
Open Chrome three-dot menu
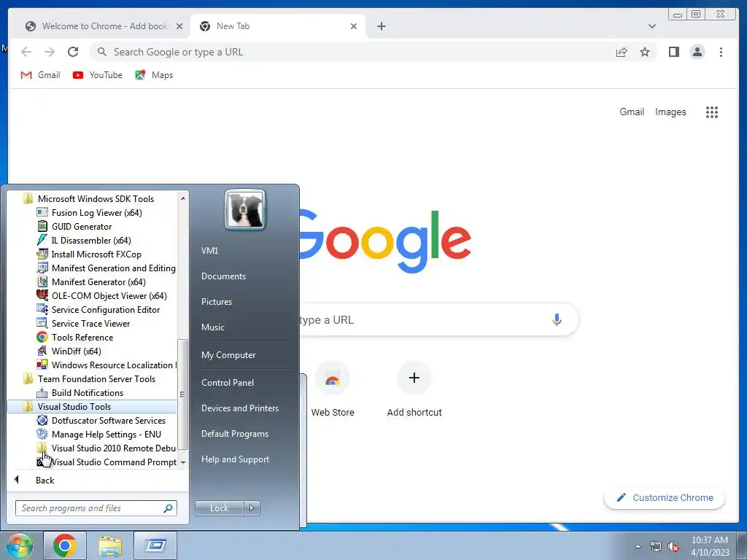pos(721,52)
